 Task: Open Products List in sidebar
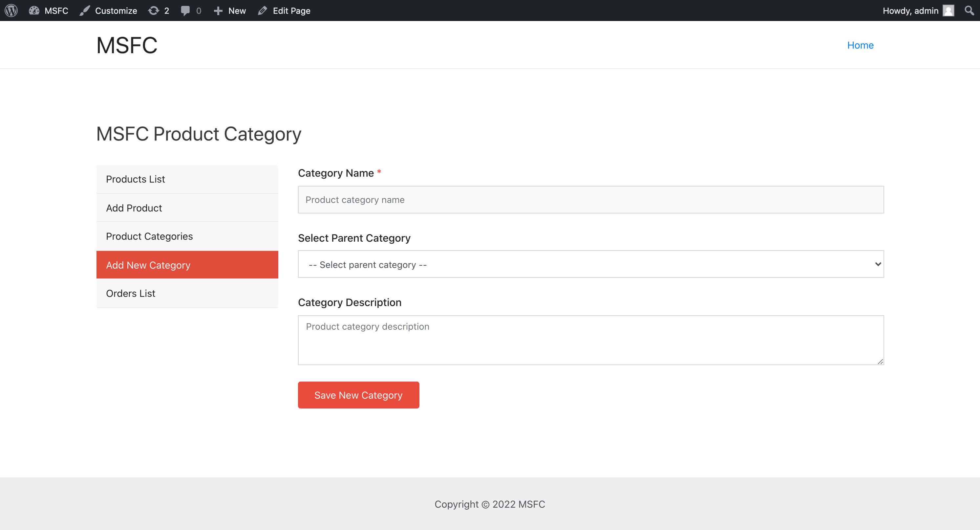tap(136, 179)
